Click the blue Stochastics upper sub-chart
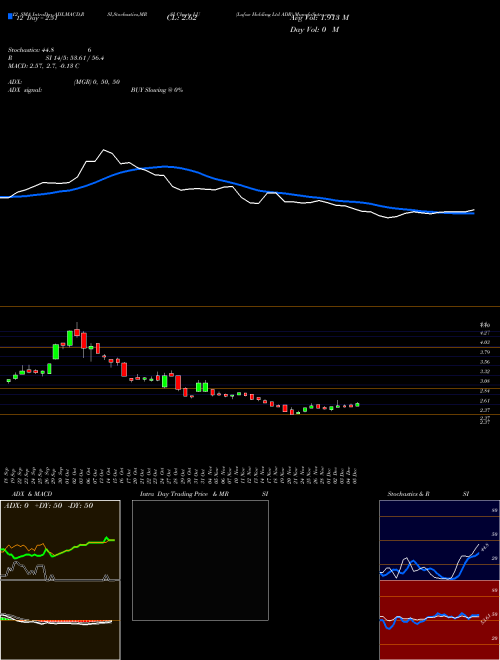 click(x=439, y=540)
